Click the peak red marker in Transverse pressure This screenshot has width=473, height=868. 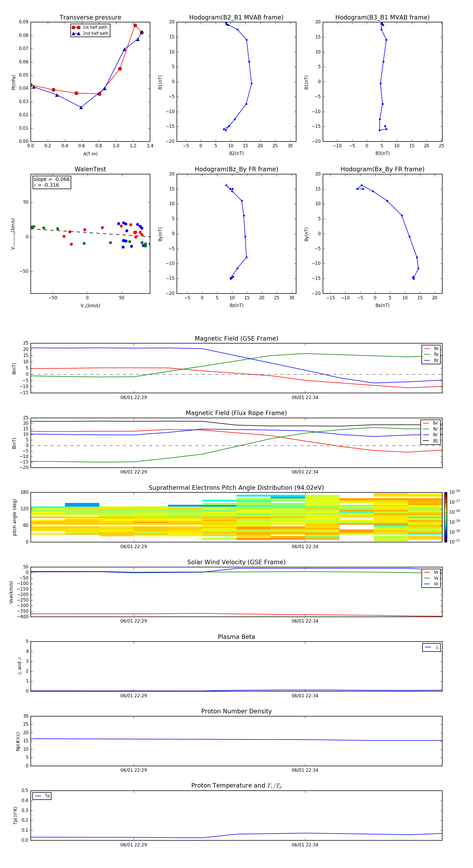coord(135,25)
